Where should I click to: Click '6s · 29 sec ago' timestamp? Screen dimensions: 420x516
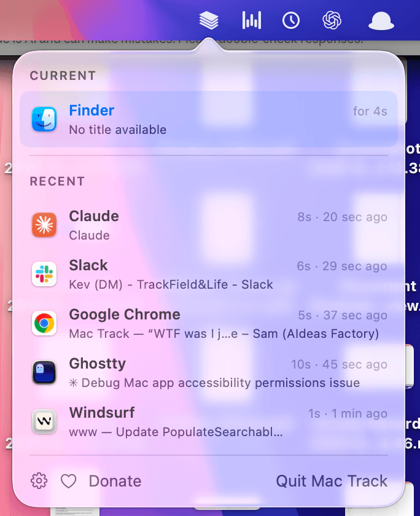click(x=342, y=266)
